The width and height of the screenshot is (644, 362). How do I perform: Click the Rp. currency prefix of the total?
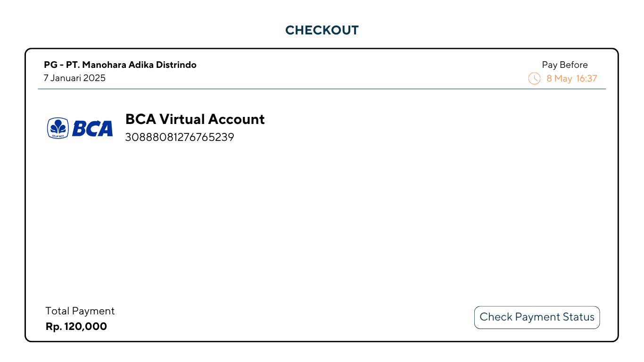click(54, 326)
